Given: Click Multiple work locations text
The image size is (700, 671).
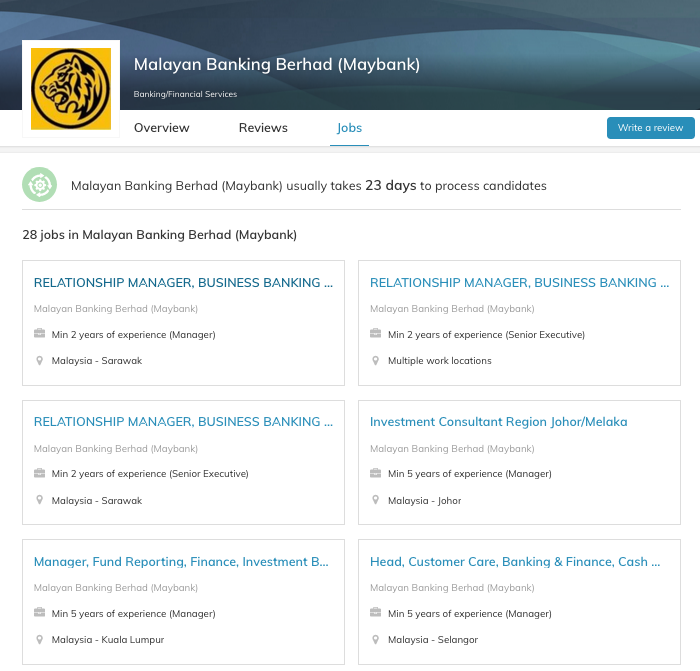Looking at the screenshot, I should 439,361.
